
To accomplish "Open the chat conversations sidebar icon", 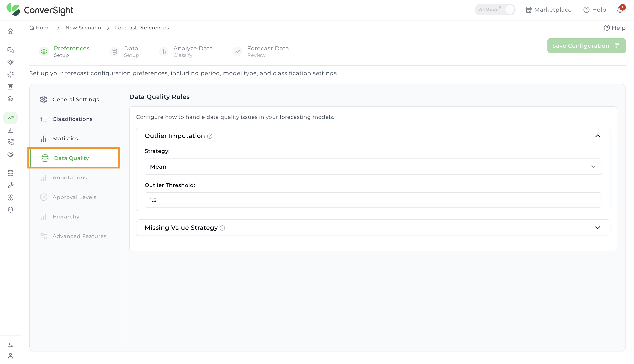I will click(10, 50).
